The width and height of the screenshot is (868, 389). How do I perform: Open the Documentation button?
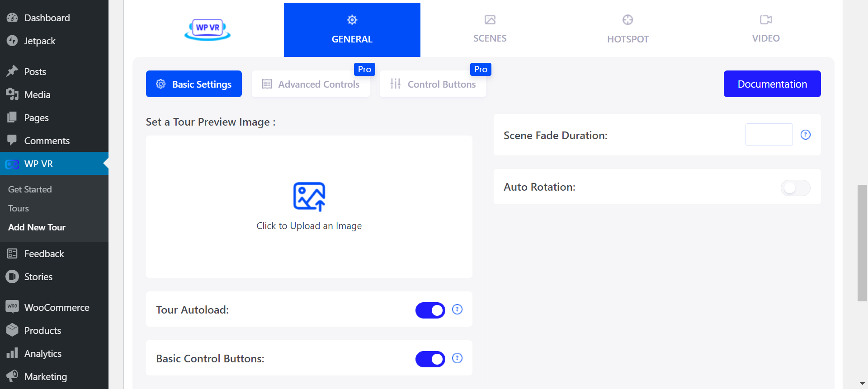pyautogui.click(x=772, y=84)
